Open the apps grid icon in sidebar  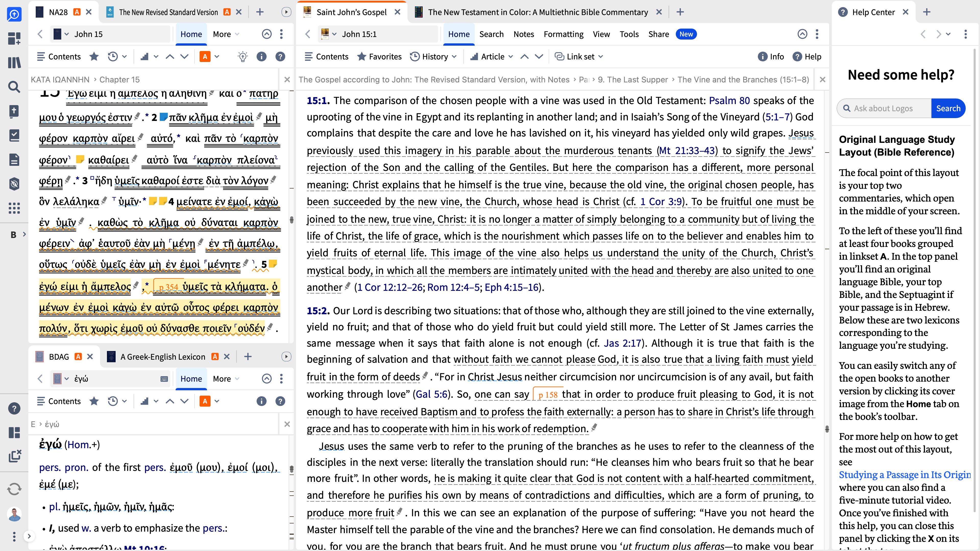(x=14, y=208)
